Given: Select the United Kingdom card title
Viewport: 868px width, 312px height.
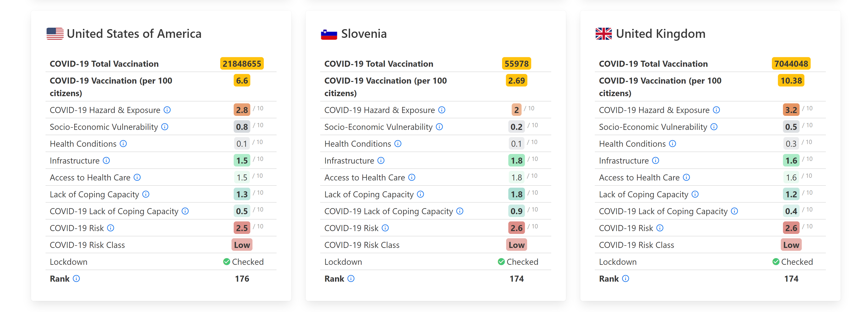Looking at the screenshot, I should point(660,34).
